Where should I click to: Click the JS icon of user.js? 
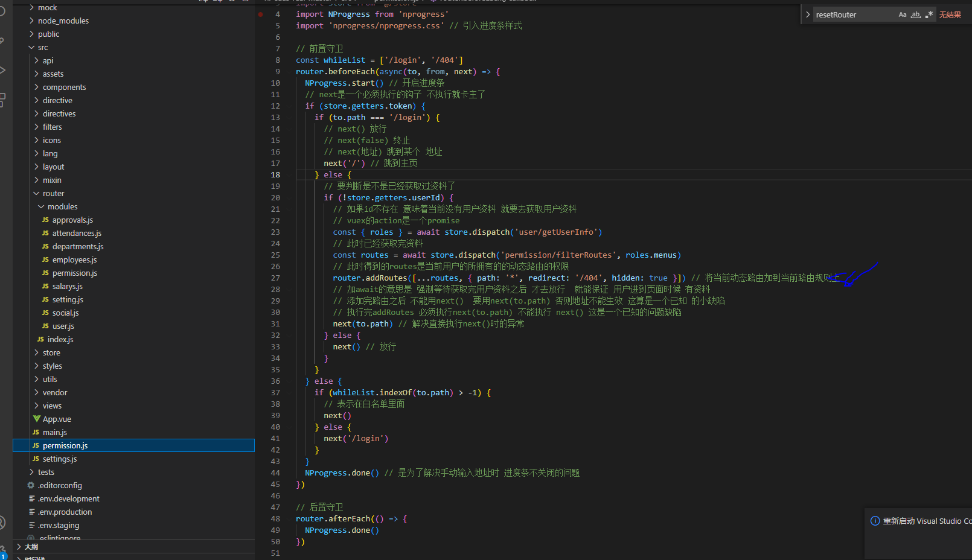(45, 326)
